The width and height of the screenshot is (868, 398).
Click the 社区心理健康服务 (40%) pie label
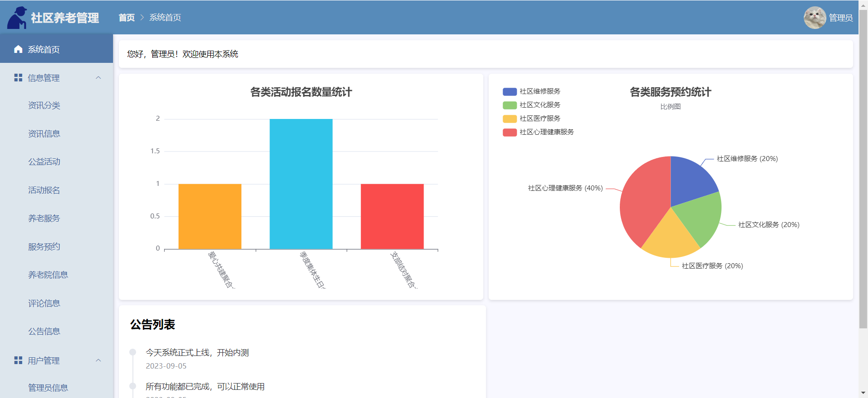coord(566,188)
